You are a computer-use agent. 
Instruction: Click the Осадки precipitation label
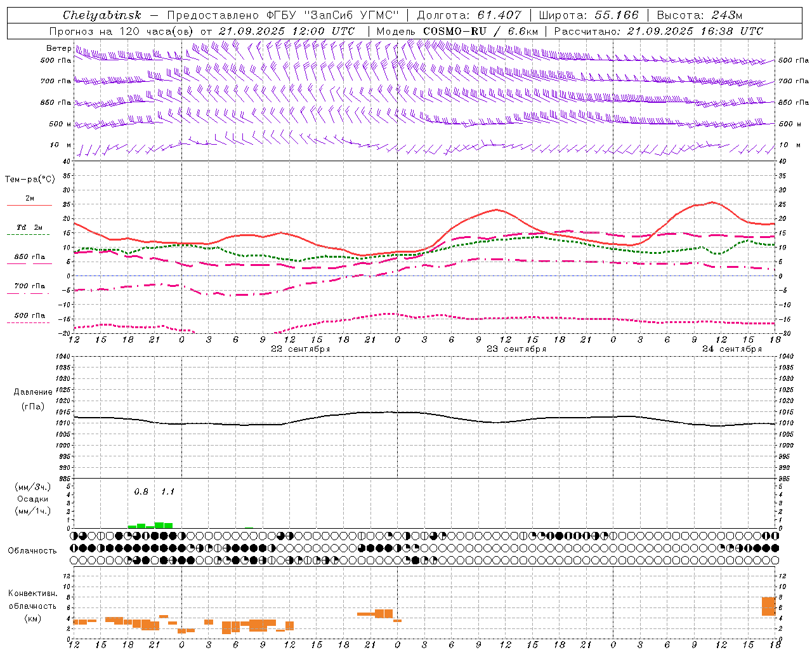click(33, 499)
